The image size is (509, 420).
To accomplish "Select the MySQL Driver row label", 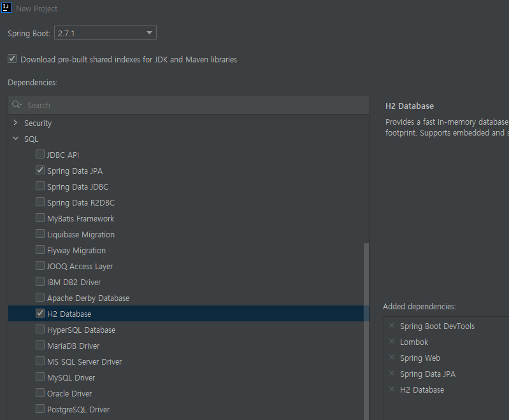I will coord(71,377).
